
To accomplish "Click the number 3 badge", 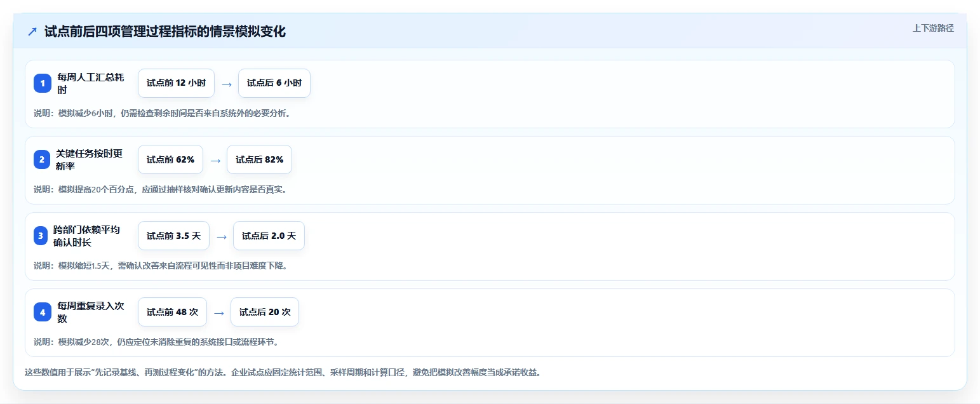I will [41, 236].
